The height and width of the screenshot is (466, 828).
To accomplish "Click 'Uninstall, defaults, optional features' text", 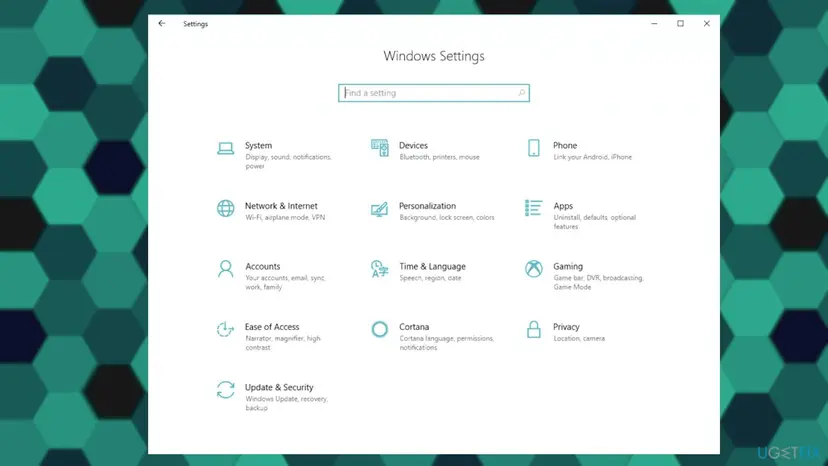I will 595,222.
